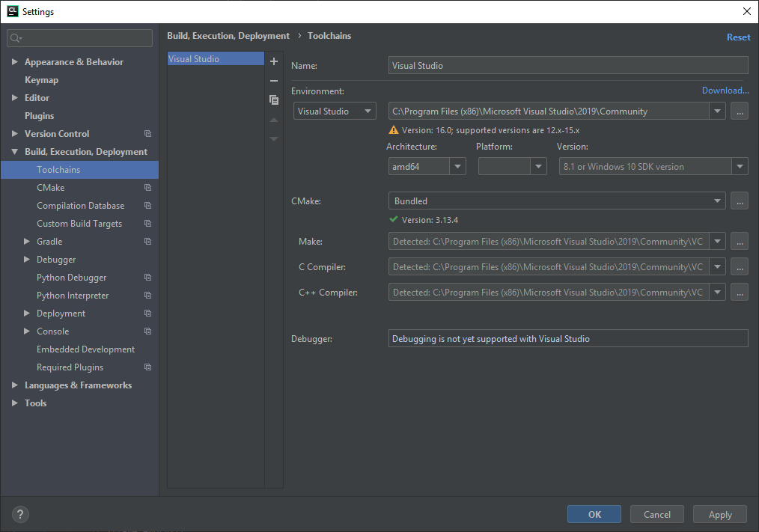Copy the selected toolchain

coord(273,100)
